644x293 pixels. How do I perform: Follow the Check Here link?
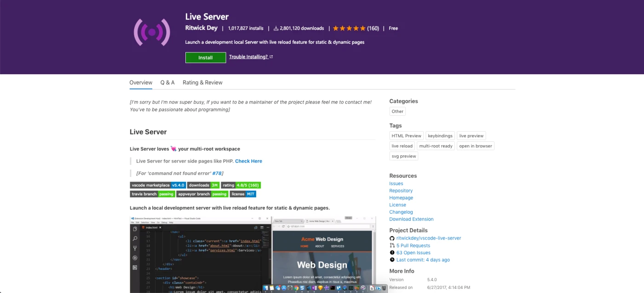pyautogui.click(x=248, y=161)
